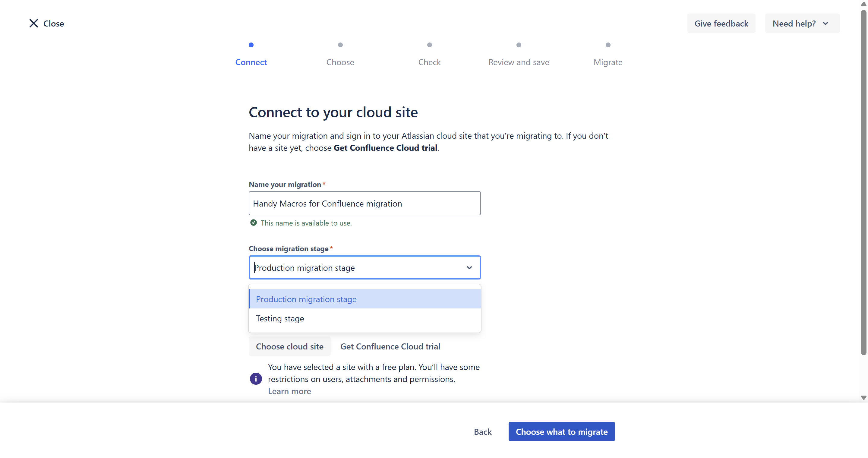Image resolution: width=868 pixels, height=458 pixels.
Task: Click the vertical page scrollbar
Action: pos(863,182)
